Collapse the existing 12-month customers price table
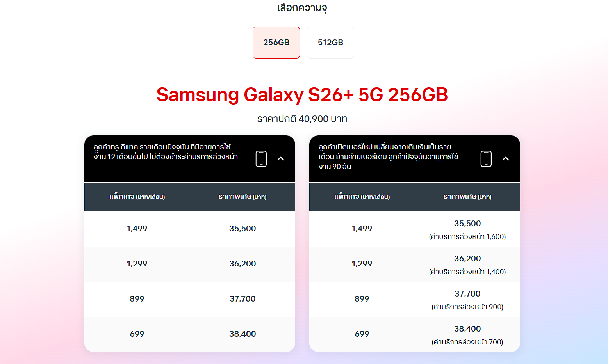 (x=281, y=159)
